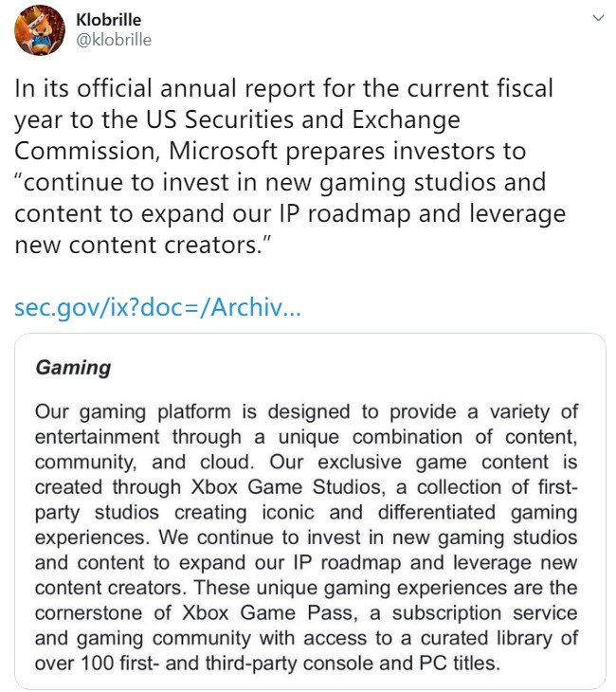Open the Klobrille profile avatar
616x692 pixels.
point(39,31)
